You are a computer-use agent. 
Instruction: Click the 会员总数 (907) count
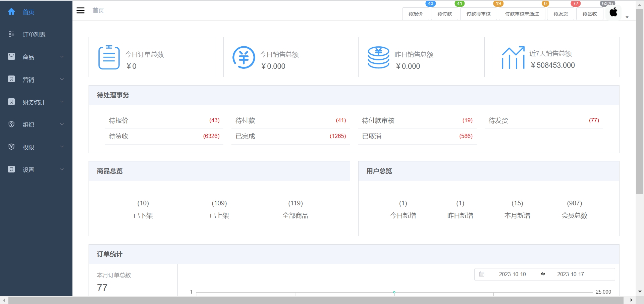574,209
